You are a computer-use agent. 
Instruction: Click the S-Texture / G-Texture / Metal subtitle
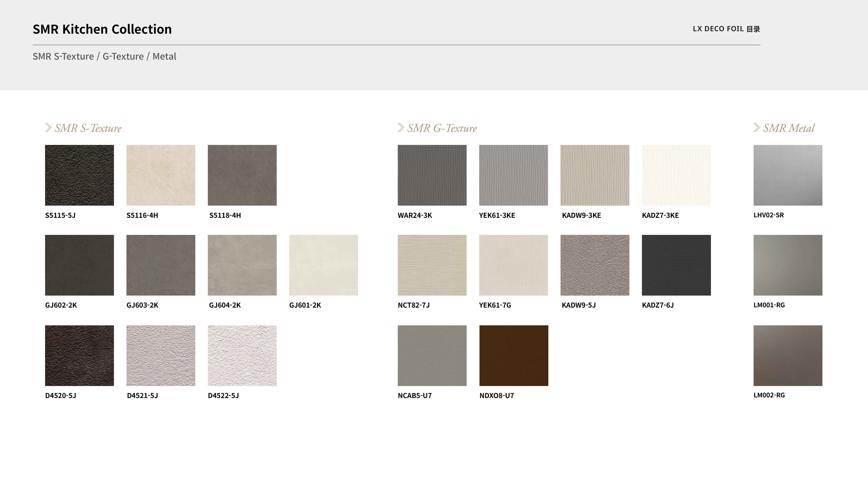(x=104, y=56)
